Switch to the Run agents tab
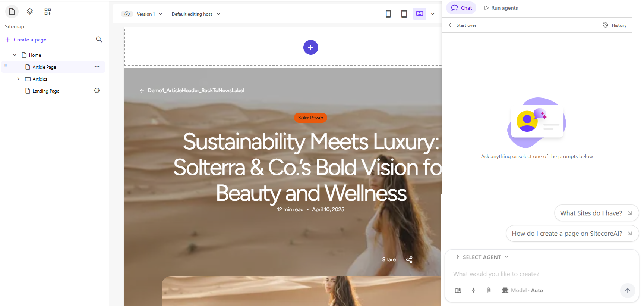The height and width of the screenshot is (306, 644). click(501, 8)
